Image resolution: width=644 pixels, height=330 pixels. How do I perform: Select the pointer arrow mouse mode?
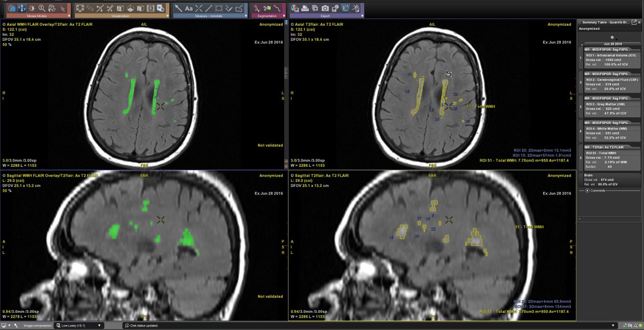click(x=63, y=9)
